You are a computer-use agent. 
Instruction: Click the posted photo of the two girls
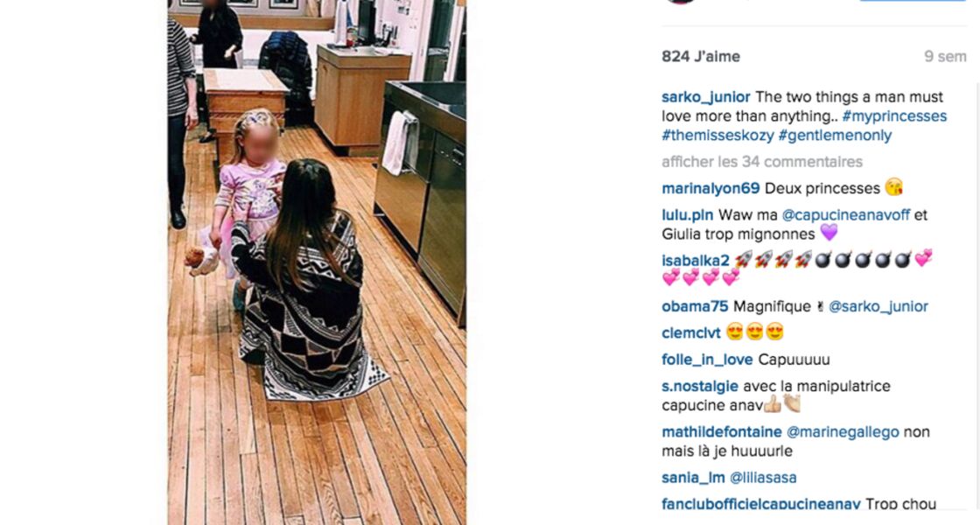317,262
